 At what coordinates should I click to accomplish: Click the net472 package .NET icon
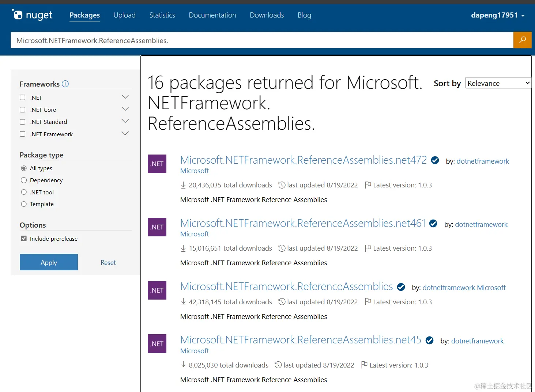point(157,164)
